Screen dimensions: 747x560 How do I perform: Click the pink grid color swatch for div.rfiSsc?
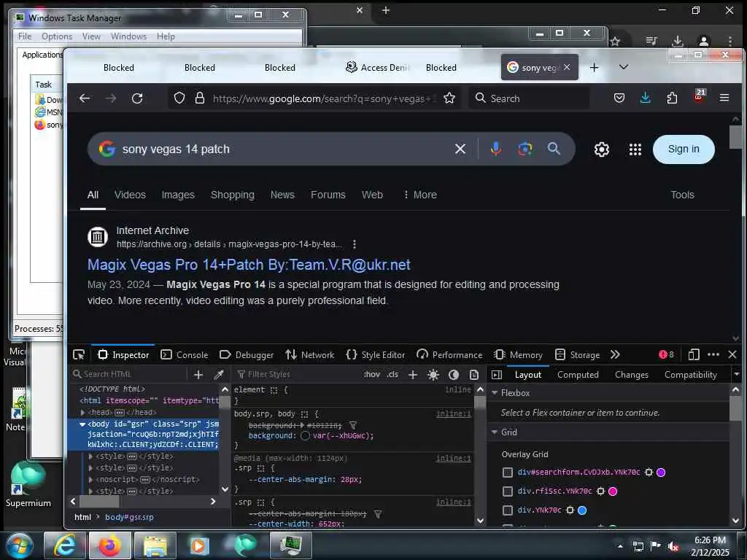pos(613,491)
